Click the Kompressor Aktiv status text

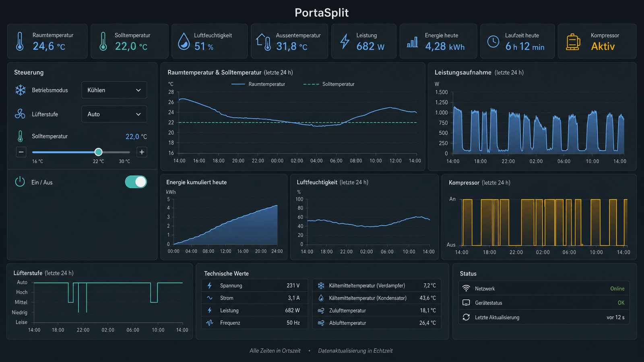point(603,47)
